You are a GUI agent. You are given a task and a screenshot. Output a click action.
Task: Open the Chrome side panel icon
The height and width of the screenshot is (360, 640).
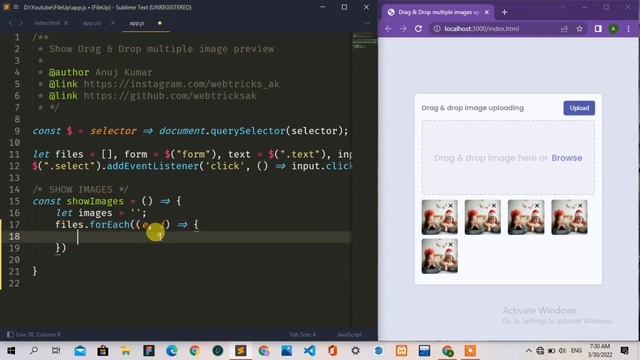pyautogui.click(x=598, y=29)
